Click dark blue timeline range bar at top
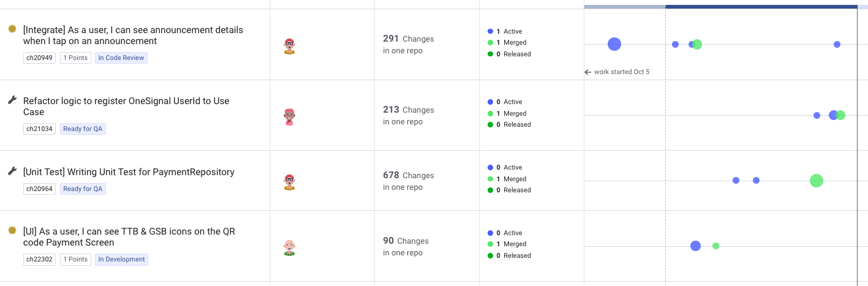The image size is (868, 286). tap(761, 6)
